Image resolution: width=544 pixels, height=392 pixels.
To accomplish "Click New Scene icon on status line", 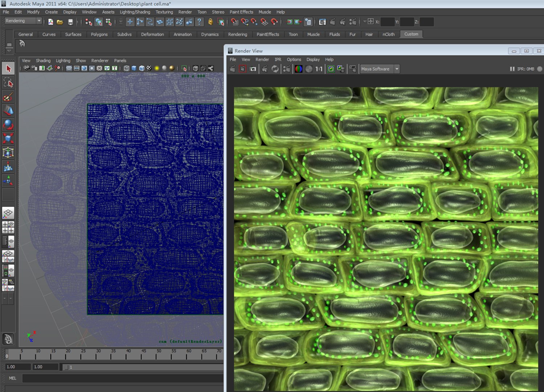I will [50, 22].
